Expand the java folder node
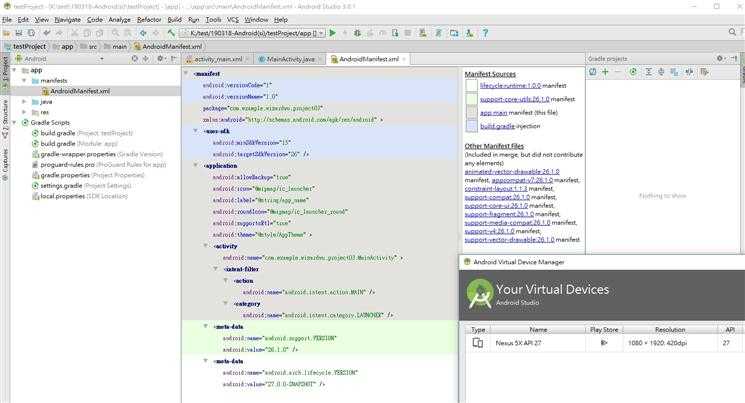This screenshot has height=403, width=745. pos(24,101)
